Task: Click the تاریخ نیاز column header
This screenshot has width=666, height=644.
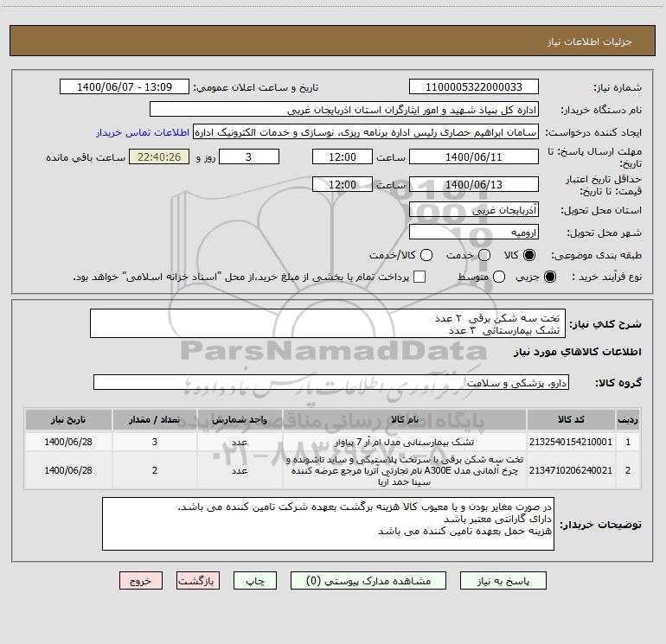Action: pyautogui.click(x=68, y=419)
